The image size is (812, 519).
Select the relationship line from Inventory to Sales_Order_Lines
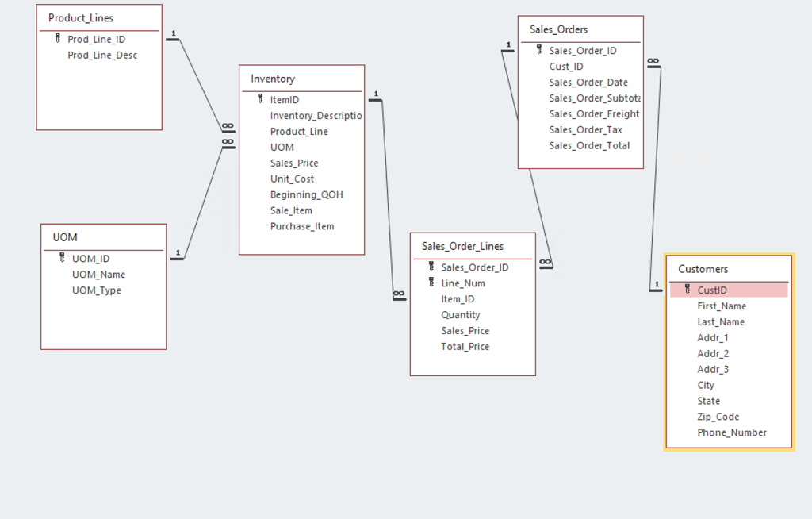[388, 197]
